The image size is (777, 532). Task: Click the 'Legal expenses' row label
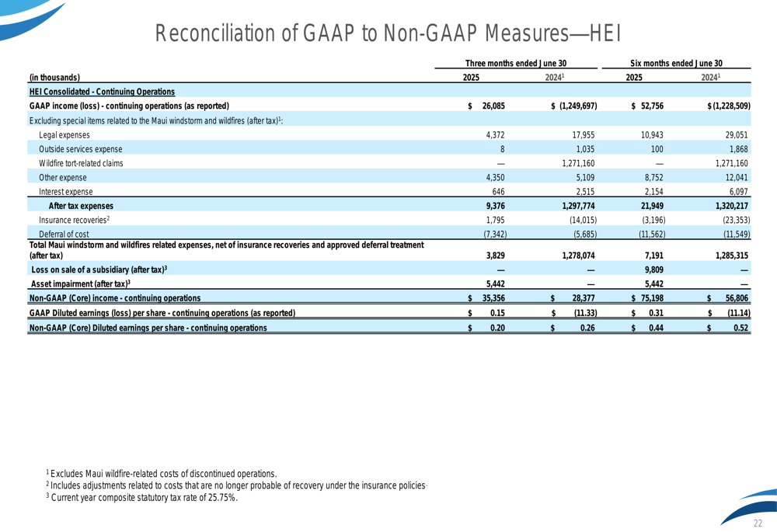tap(64, 134)
